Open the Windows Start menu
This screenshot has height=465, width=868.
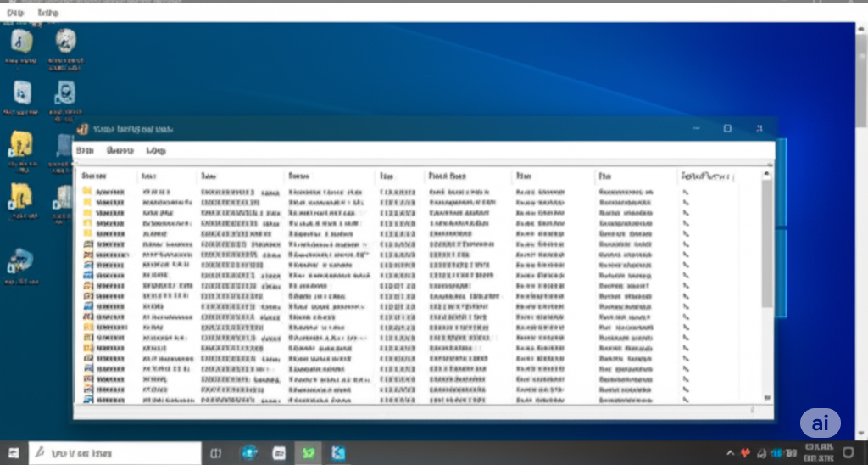(x=14, y=453)
